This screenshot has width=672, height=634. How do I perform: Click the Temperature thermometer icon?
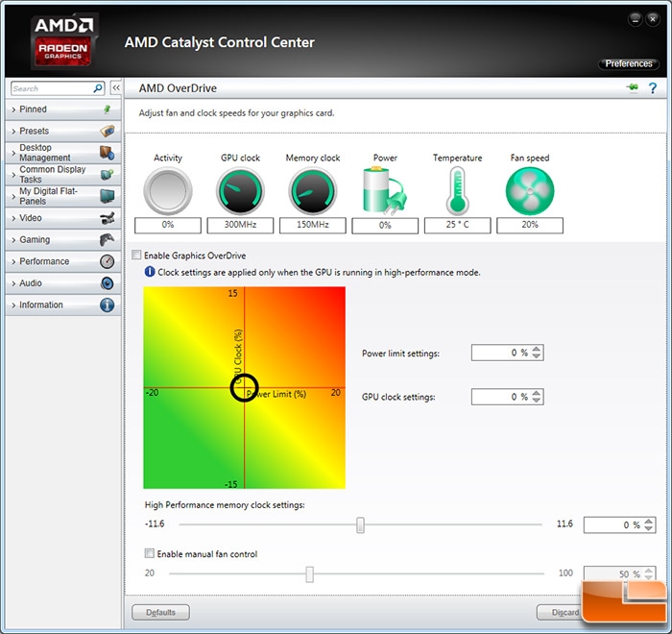pos(458,190)
